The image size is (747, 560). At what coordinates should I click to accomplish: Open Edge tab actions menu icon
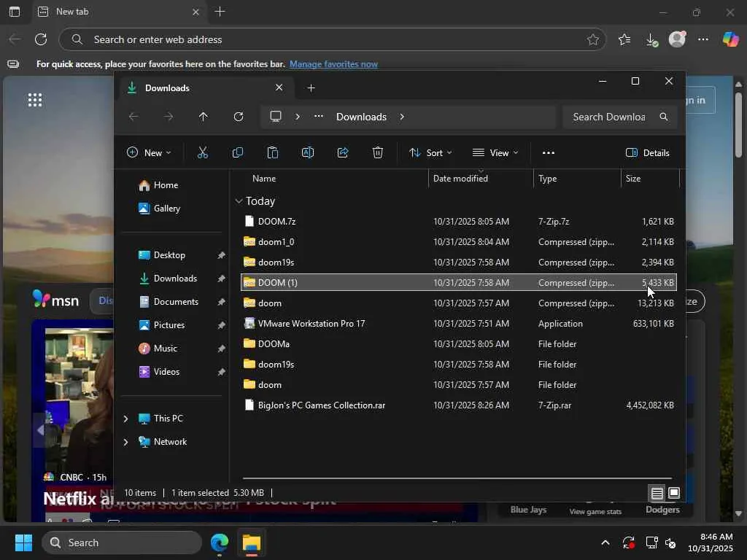(x=15, y=12)
